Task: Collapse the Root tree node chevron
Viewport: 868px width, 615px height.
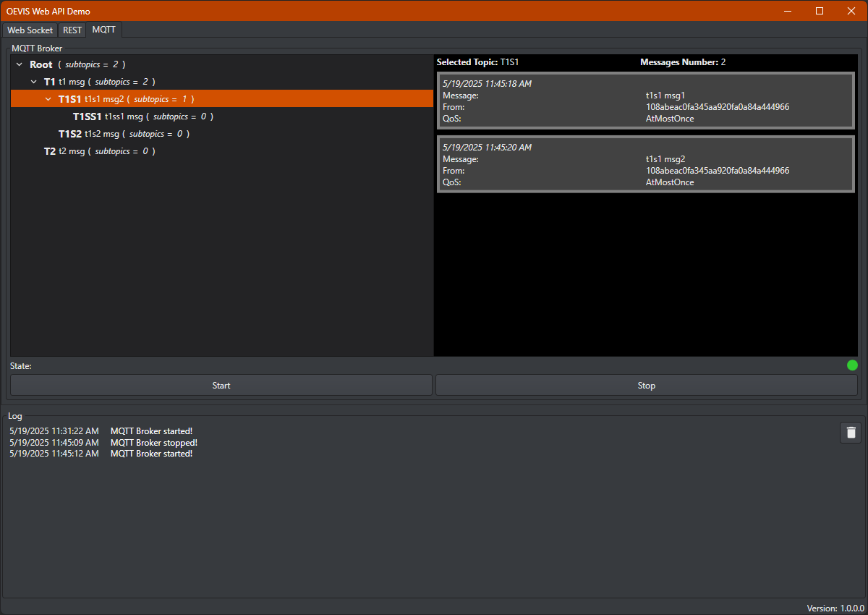Action: (20, 64)
